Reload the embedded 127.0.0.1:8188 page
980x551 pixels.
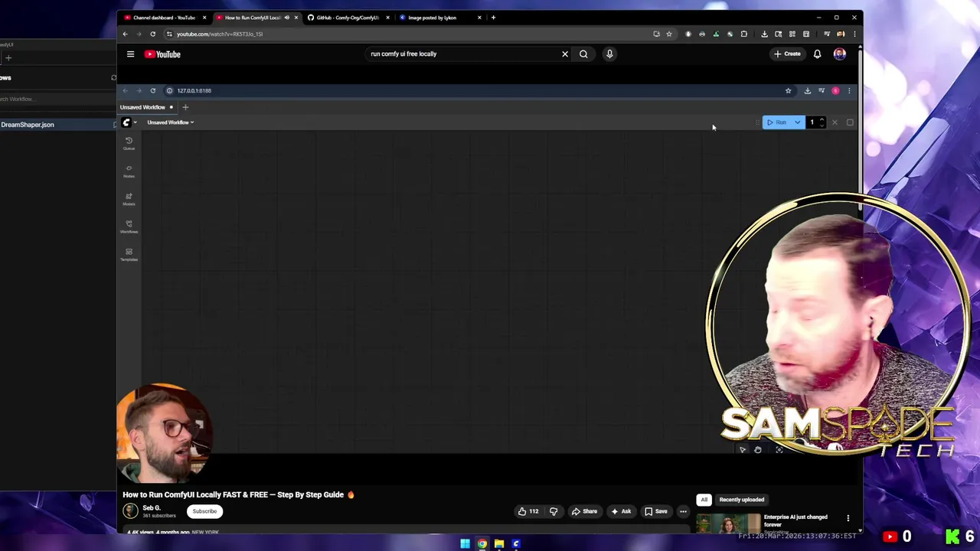click(152, 90)
